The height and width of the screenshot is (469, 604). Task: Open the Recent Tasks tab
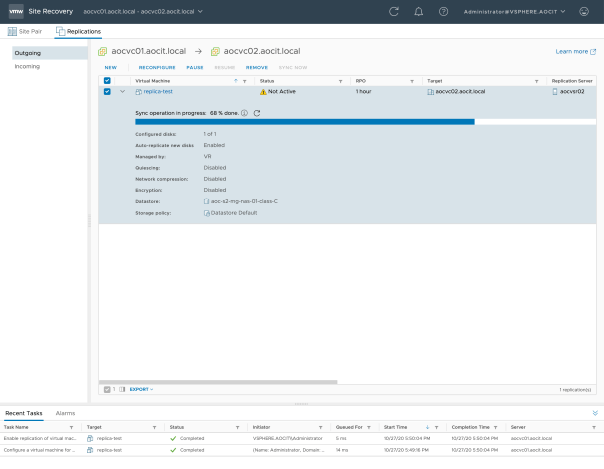point(24,413)
